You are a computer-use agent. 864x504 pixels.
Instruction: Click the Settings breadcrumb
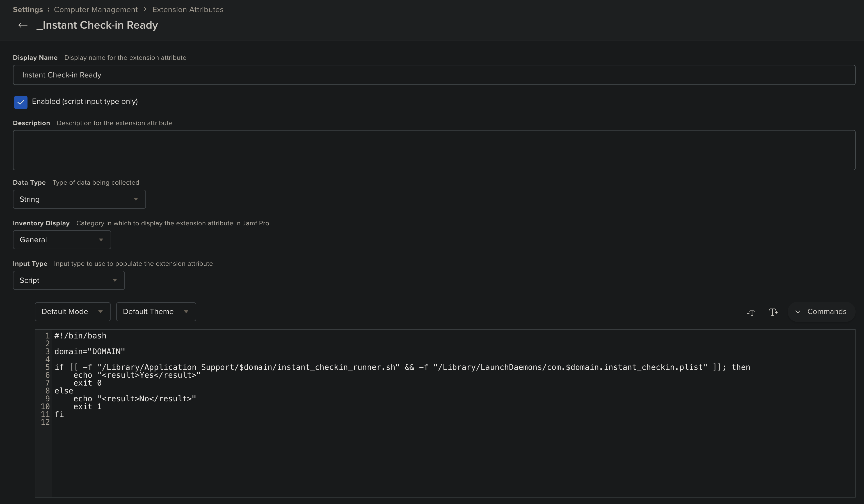click(x=28, y=10)
